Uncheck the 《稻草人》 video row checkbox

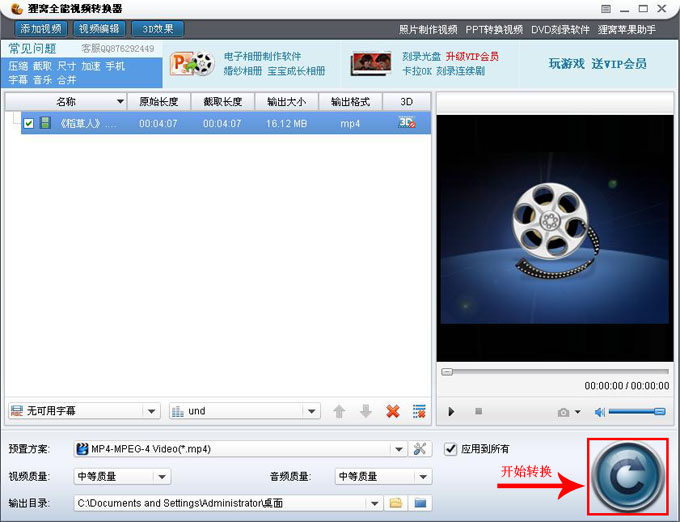[29, 124]
